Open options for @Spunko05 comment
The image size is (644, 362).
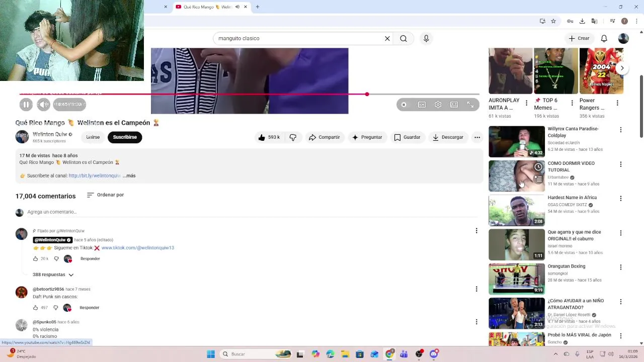tap(476, 322)
